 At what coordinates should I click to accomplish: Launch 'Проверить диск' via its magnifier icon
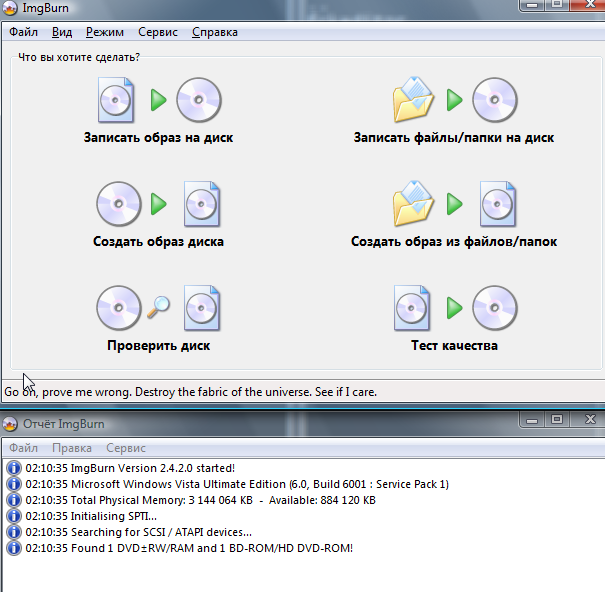click(158, 308)
